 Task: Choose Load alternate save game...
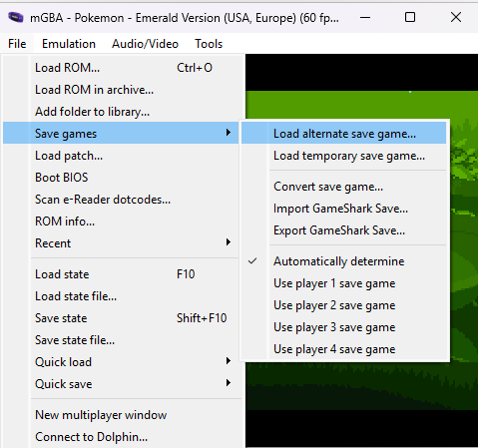pyautogui.click(x=344, y=134)
